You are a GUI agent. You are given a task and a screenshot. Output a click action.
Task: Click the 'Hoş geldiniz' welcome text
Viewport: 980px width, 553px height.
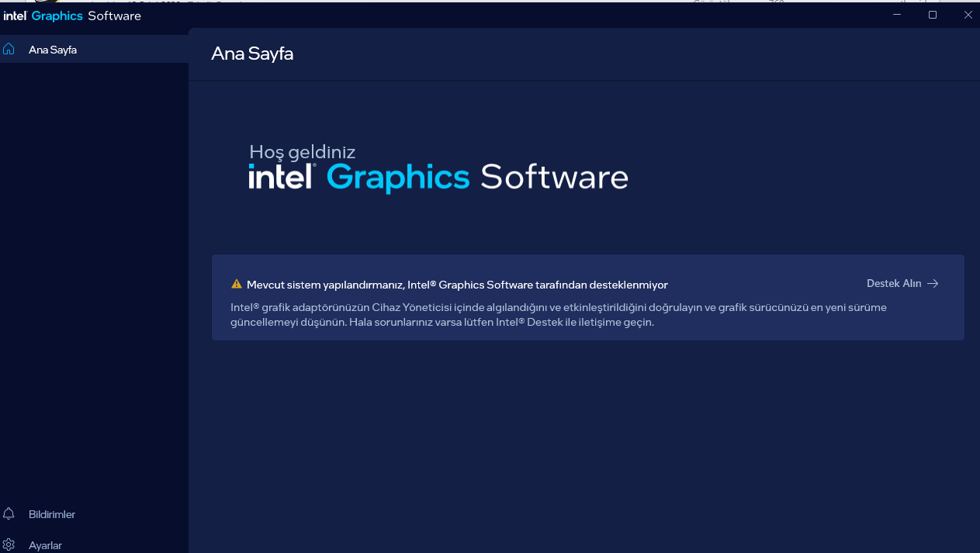[302, 152]
